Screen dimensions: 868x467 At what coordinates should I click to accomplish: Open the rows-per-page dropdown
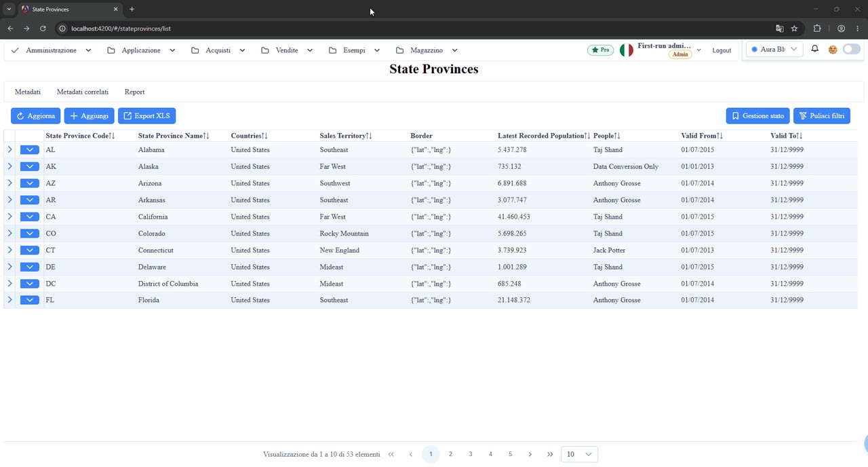tap(580, 454)
